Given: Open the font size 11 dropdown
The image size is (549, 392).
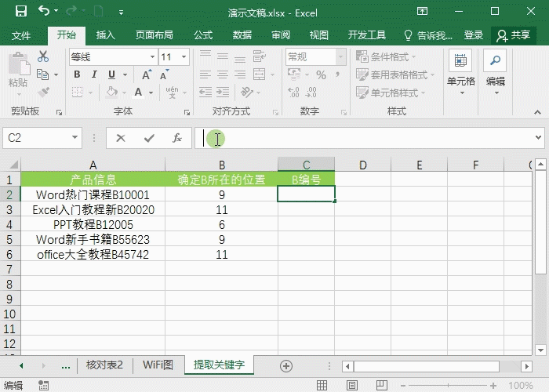Looking at the screenshot, I should point(184,56).
